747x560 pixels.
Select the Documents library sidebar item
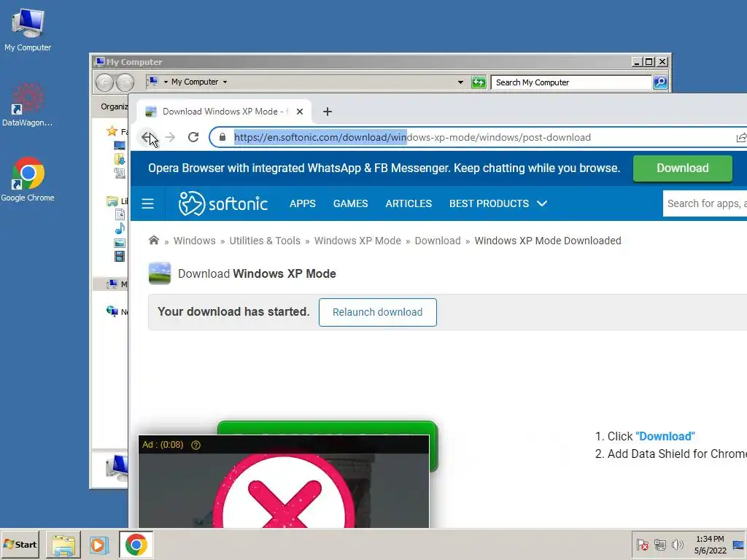[120, 215]
